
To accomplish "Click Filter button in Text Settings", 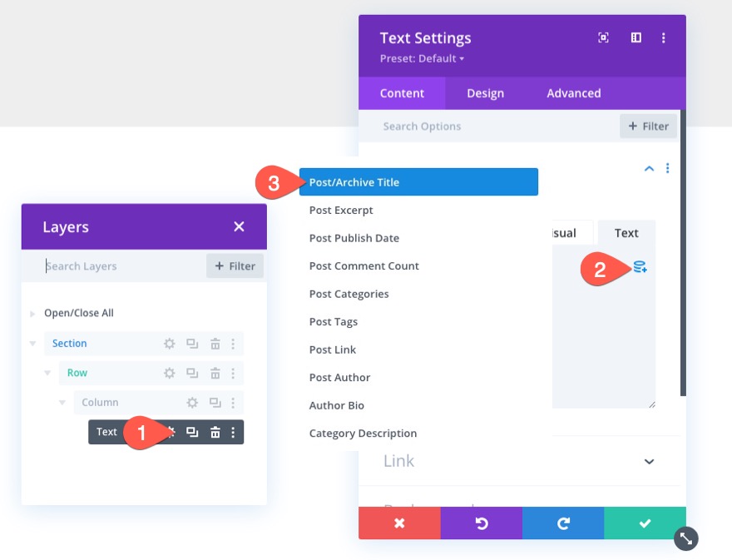I will click(649, 126).
